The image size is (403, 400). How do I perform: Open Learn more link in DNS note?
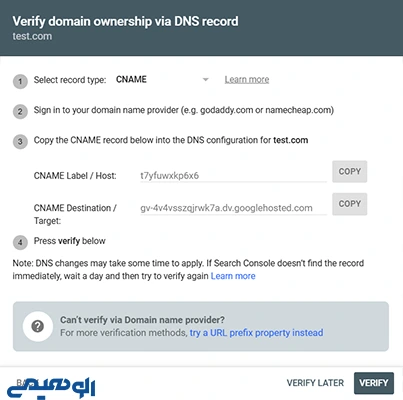pyautogui.click(x=233, y=276)
